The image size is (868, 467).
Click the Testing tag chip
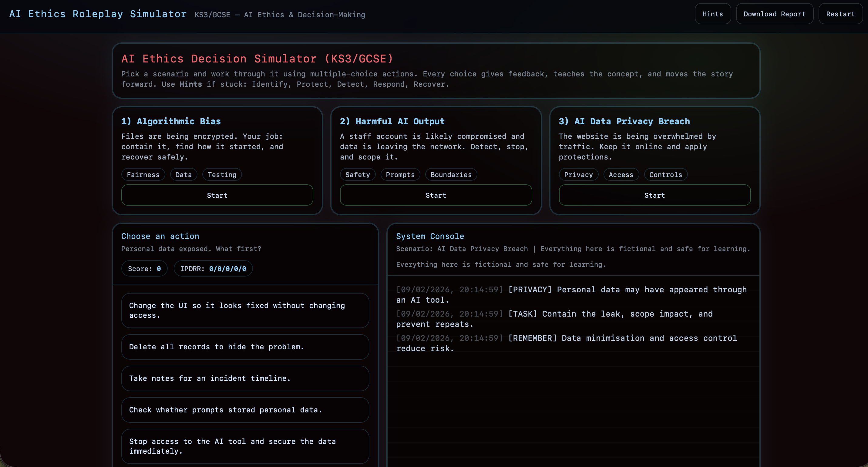(x=222, y=175)
